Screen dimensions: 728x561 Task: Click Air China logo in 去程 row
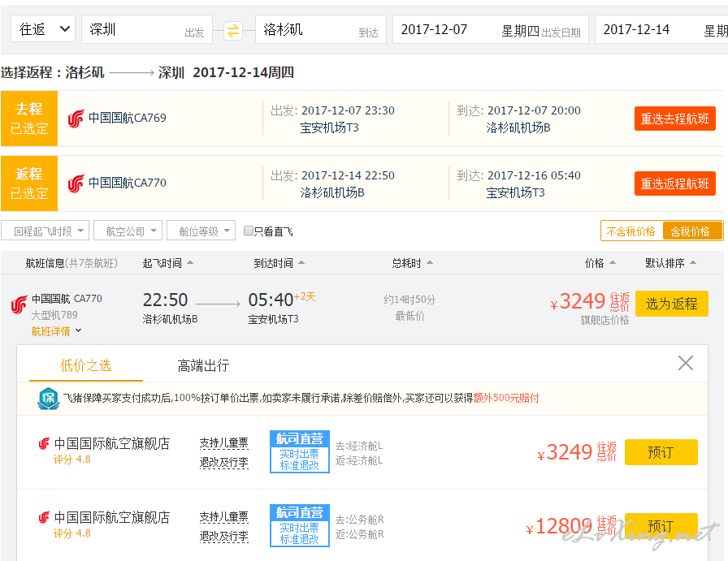click(x=76, y=119)
